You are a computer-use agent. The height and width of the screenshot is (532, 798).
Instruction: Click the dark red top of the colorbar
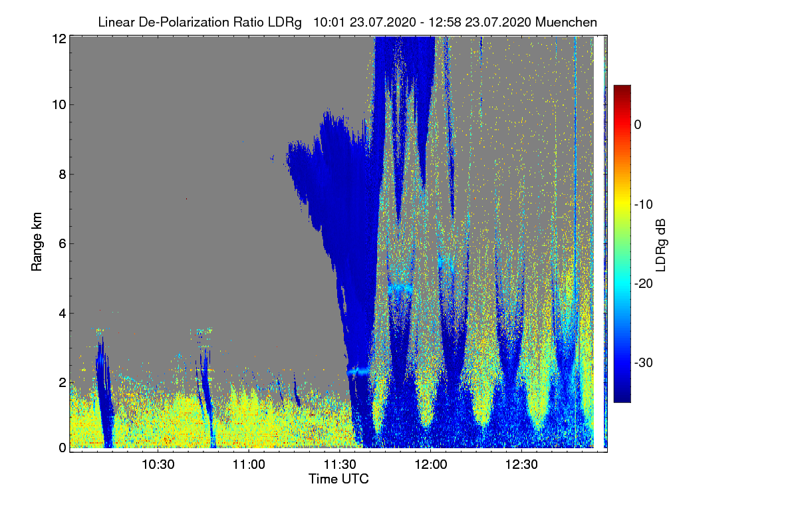pos(622,89)
